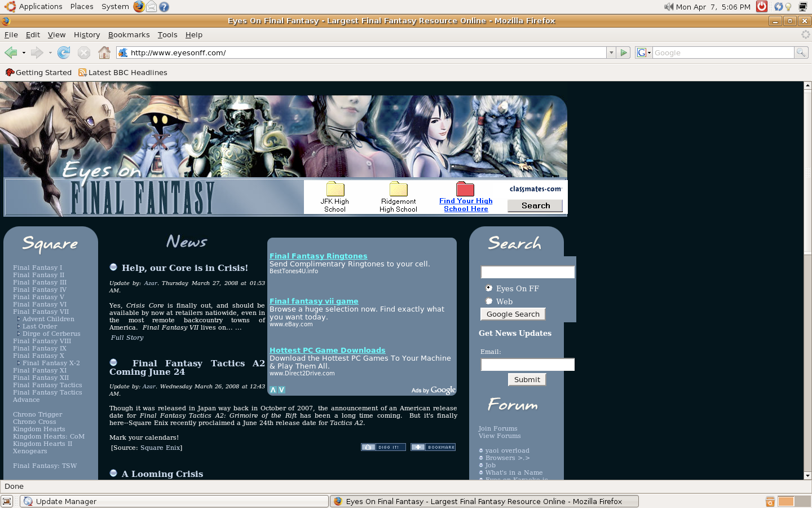Open the Getting Started bookmark
The width and height of the screenshot is (812, 508).
[x=38, y=72]
